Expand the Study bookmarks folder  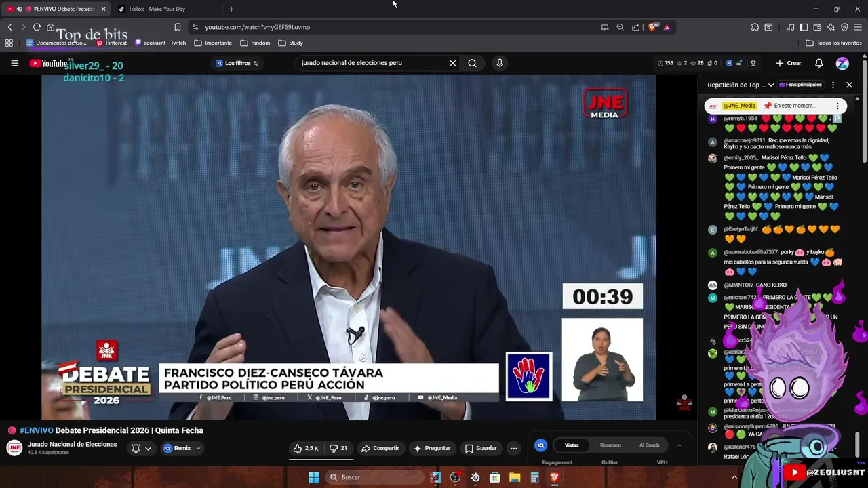(291, 43)
